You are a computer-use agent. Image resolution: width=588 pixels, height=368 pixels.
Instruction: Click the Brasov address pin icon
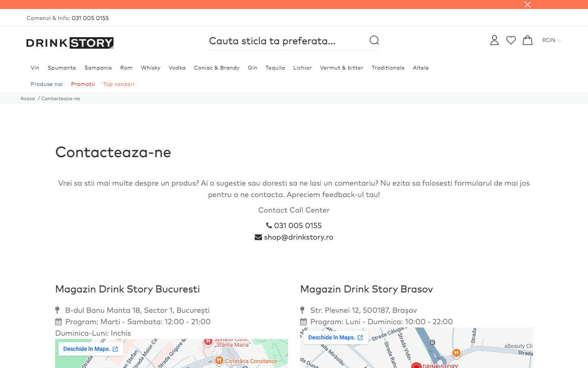coord(303,310)
